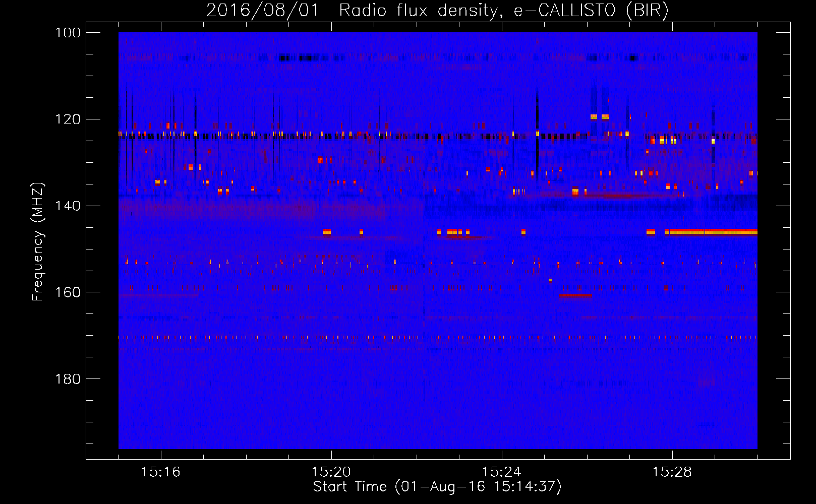Select the 160 frequency tick label
816x504 pixels.
pos(68,292)
